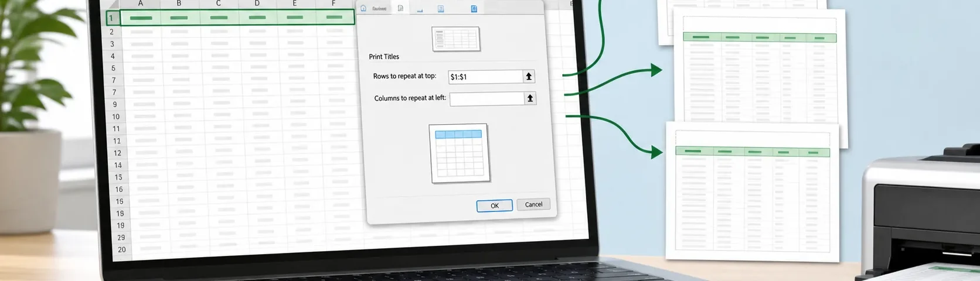The image size is (980, 281).
Task: Select column B header
Action: 179,4
